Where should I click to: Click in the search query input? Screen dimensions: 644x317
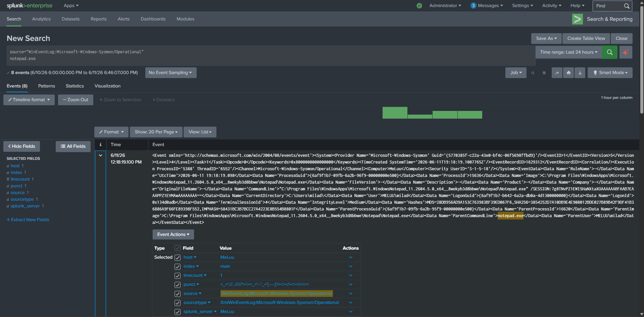[271, 55]
